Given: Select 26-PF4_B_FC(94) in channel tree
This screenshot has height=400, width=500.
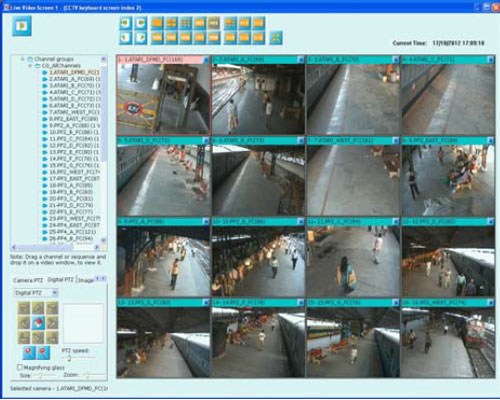Looking at the screenshot, I should (x=69, y=239).
